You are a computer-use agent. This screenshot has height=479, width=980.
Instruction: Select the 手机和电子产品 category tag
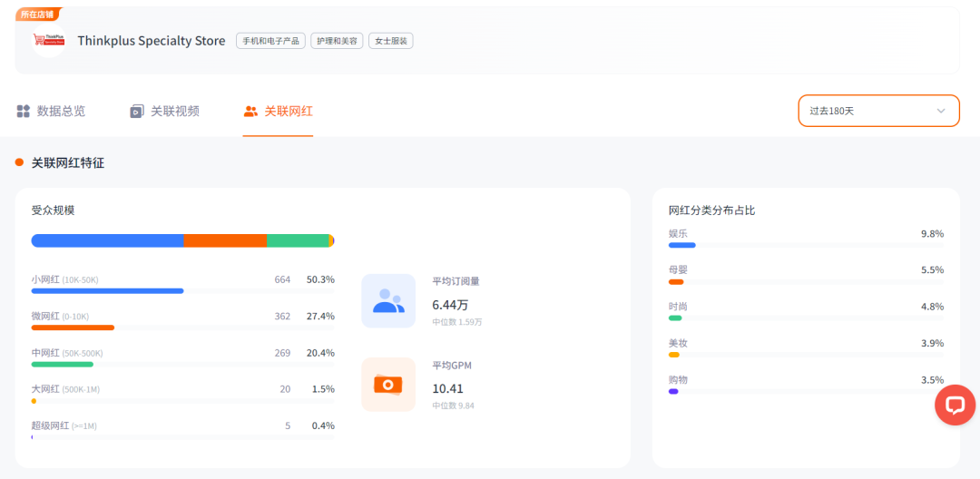270,41
